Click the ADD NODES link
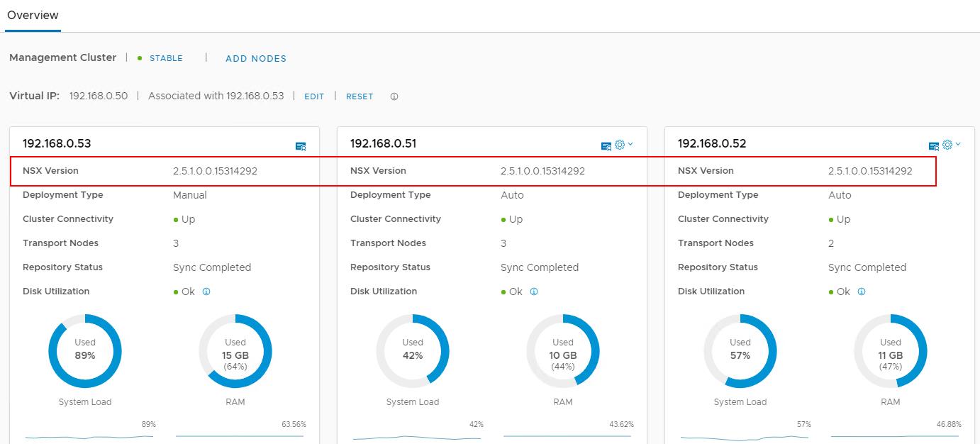This screenshot has width=980, height=444. [x=256, y=59]
